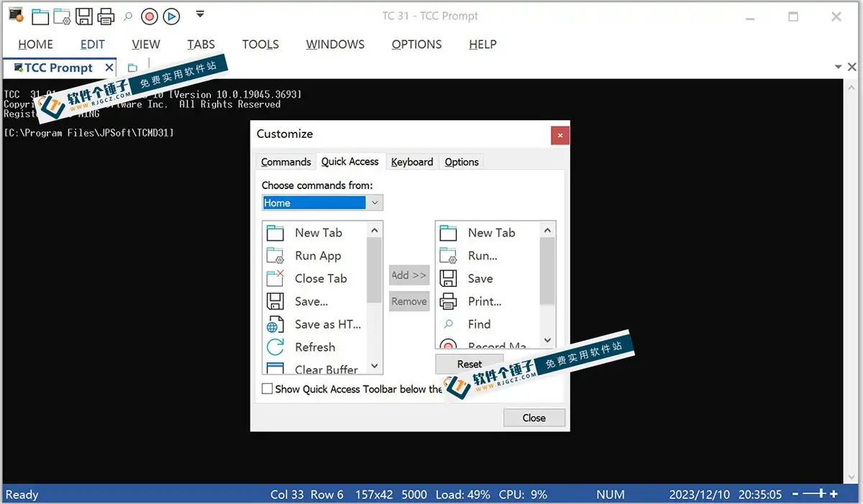863x504 pixels.
Task: Close Customize dialog with red X
Action: click(560, 134)
